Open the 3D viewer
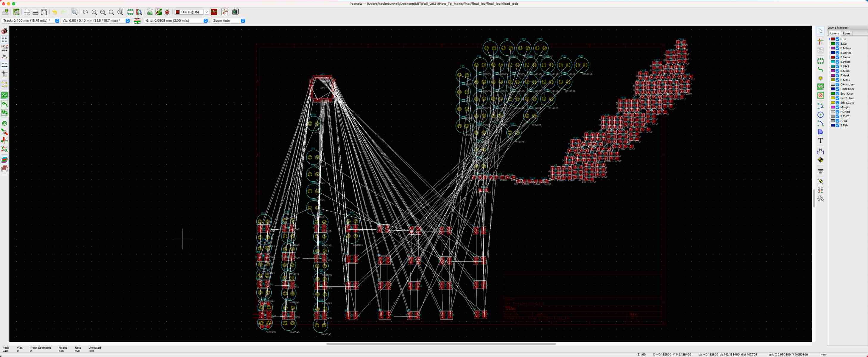The image size is (868, 357). coord(235,12)
